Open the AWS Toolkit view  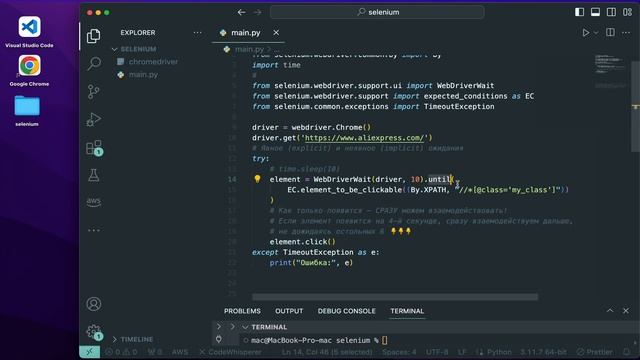(93, 202)
